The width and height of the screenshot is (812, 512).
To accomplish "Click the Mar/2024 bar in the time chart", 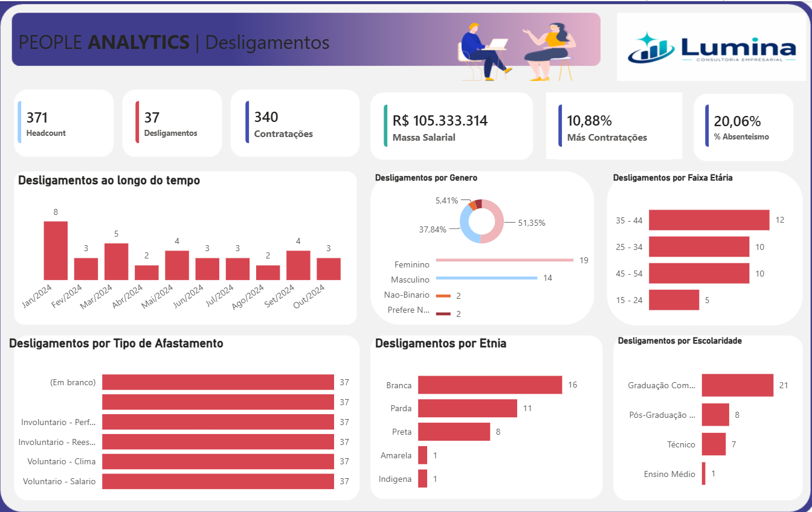I will [x=117, y=262].
